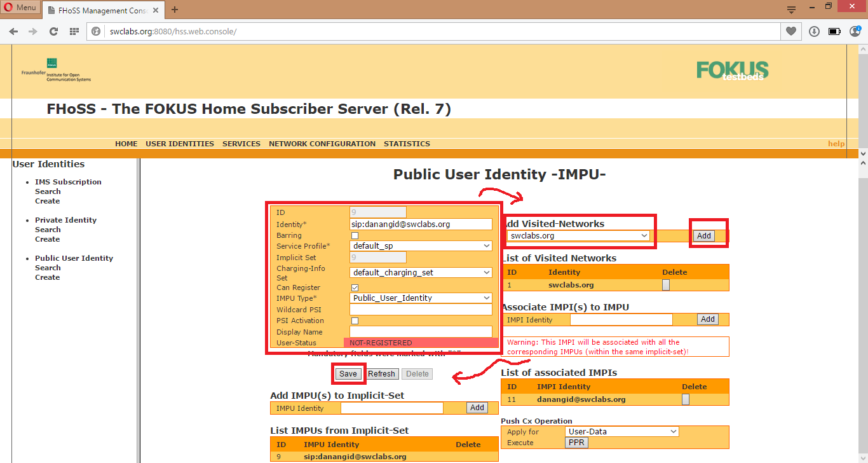Click danangid@swclabs.org in associated IMPIs
The width and height of the screenshot is (868, 463).
[581, 400]
